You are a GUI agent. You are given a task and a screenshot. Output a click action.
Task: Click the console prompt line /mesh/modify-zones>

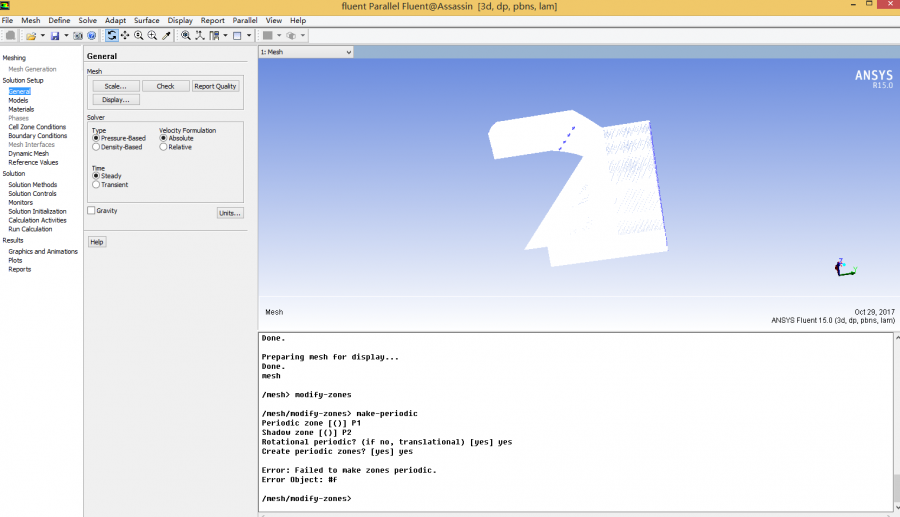(307, 499)
